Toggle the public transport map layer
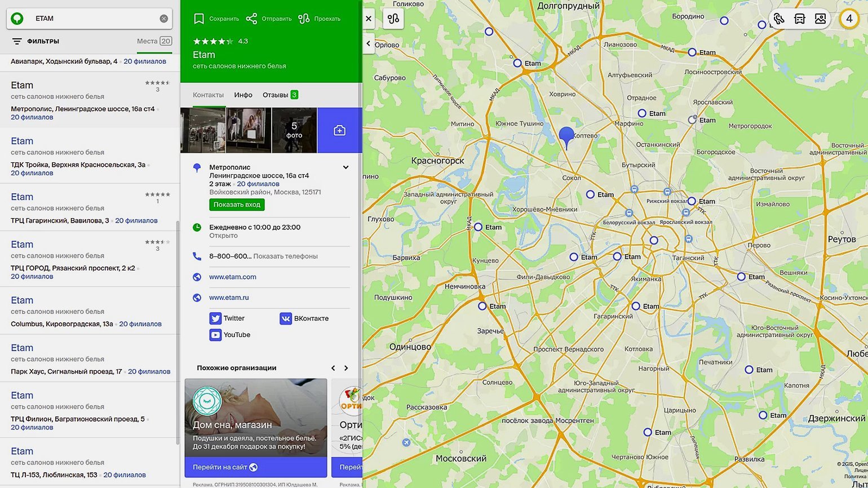The height and width of the screenshot is (488, 868). point(799,19)
